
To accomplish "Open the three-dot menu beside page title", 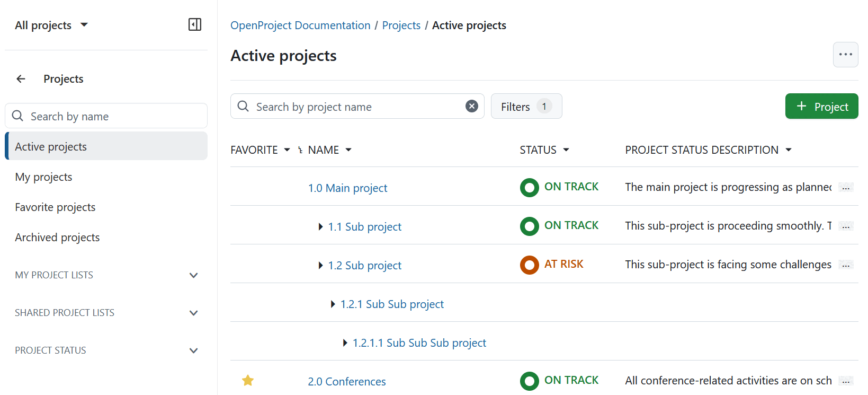I will (845, 55).
